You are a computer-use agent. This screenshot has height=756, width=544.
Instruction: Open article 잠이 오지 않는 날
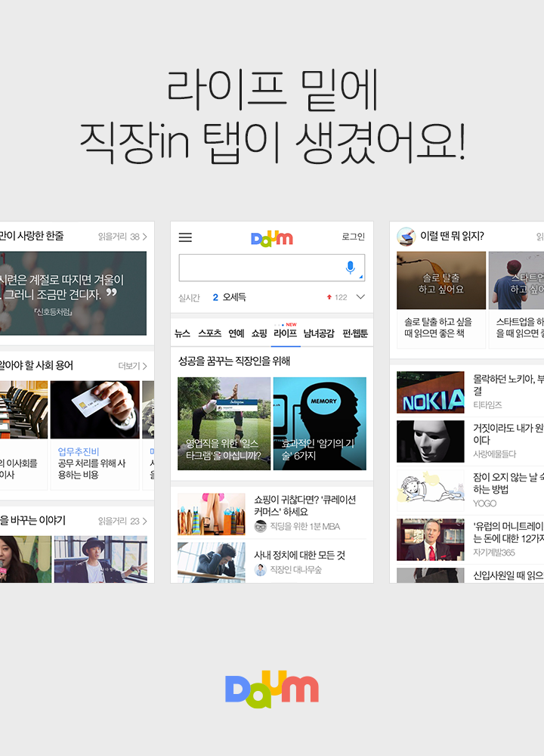pos(508,483)
